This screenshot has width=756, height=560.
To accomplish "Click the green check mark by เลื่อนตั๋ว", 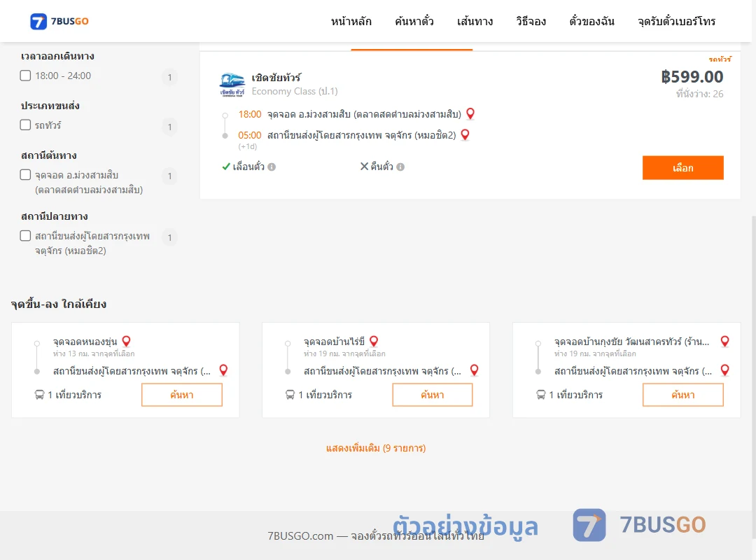I will tap(225, 167).
